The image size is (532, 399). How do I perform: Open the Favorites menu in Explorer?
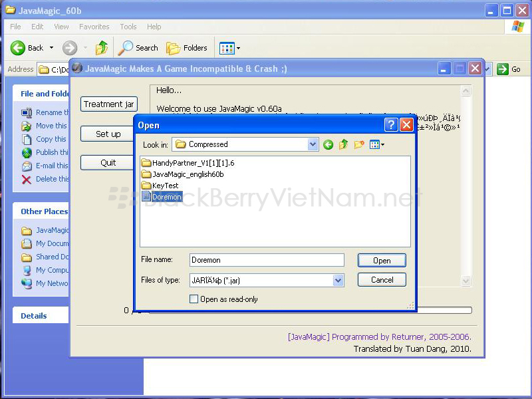tap(94, 27)
